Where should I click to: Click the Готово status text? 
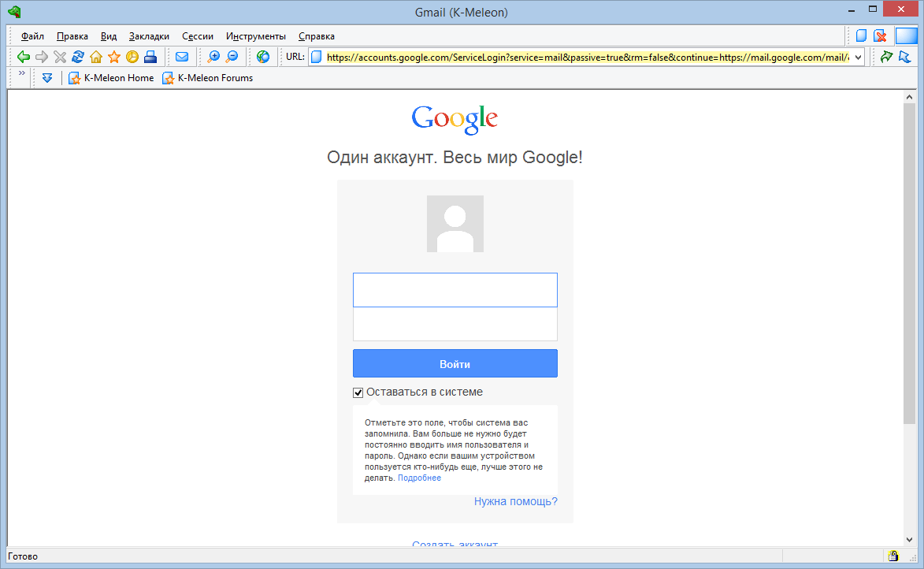pyautogui.click(x=23, y=556)
